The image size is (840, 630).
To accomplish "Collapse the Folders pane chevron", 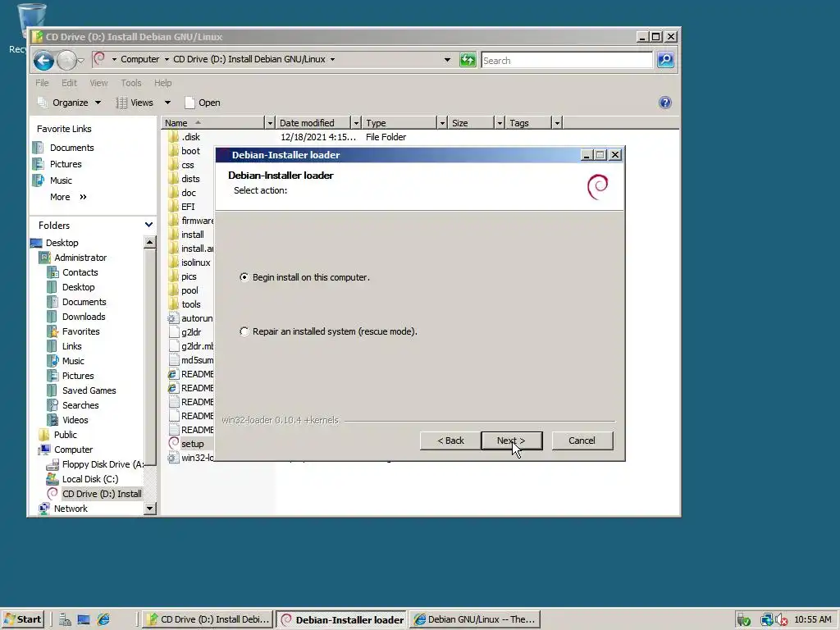I will click(149, 225).
